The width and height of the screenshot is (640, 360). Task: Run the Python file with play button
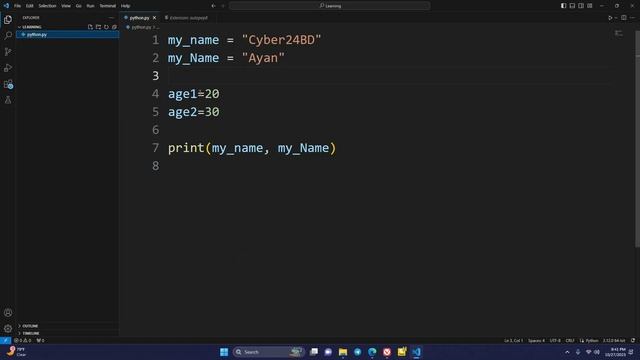[x=610, y=18]
